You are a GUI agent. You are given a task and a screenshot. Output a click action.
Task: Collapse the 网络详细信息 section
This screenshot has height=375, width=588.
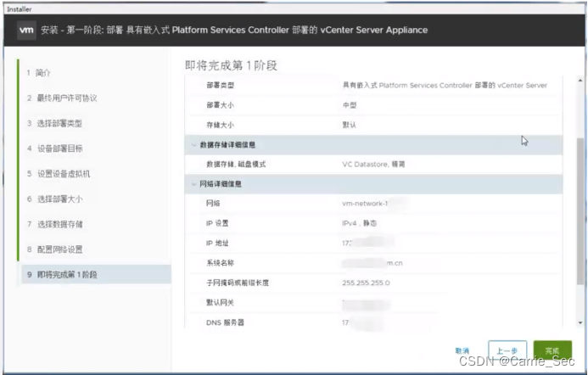[x=193, y=184]
